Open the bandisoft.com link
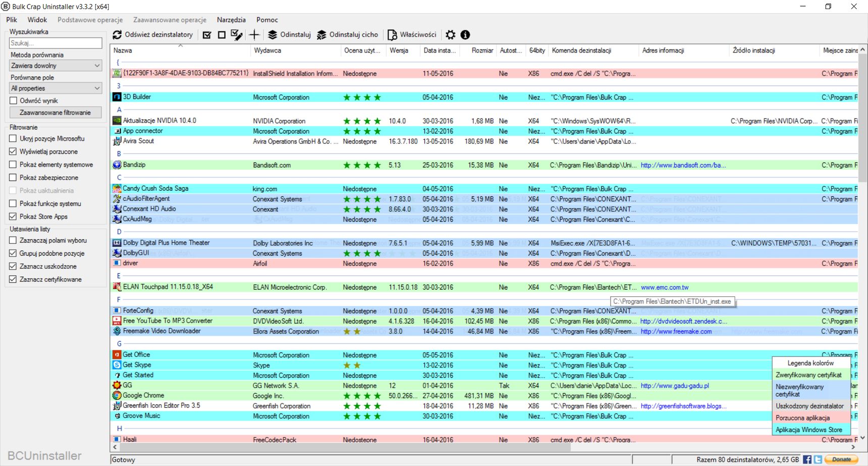The image size is (868, 466). coord(683,165)
